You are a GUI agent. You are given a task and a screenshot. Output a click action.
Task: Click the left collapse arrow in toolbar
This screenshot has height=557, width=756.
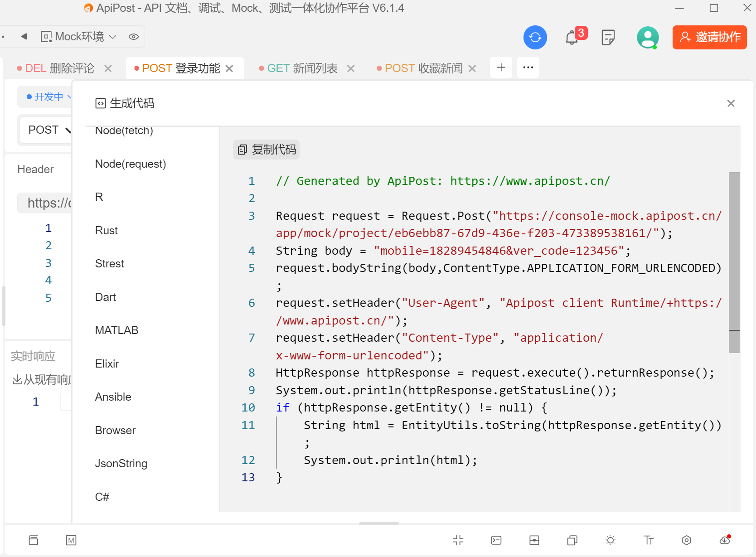pyautogui.click(x=24, y=36)
